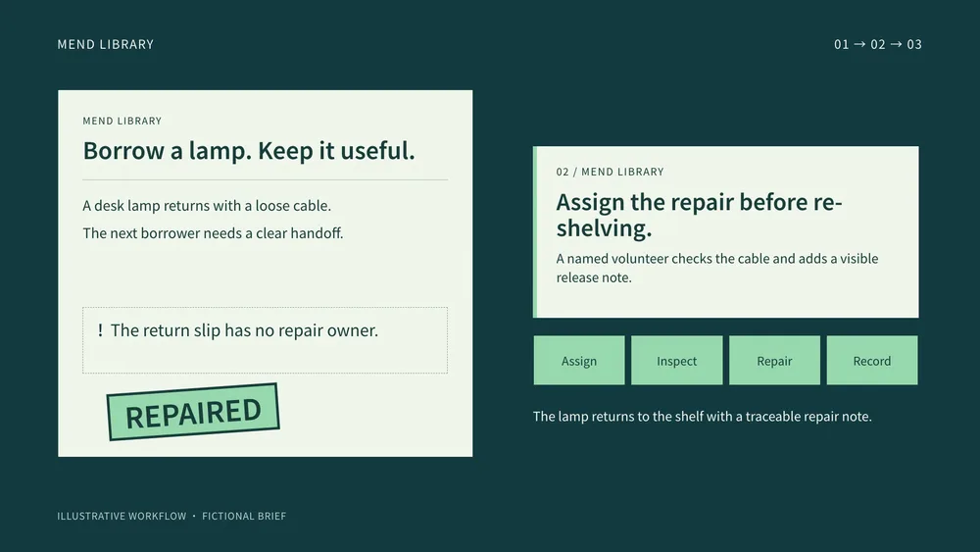Open the Record step button
Screen dimensions: 980x552
[872, 360]
